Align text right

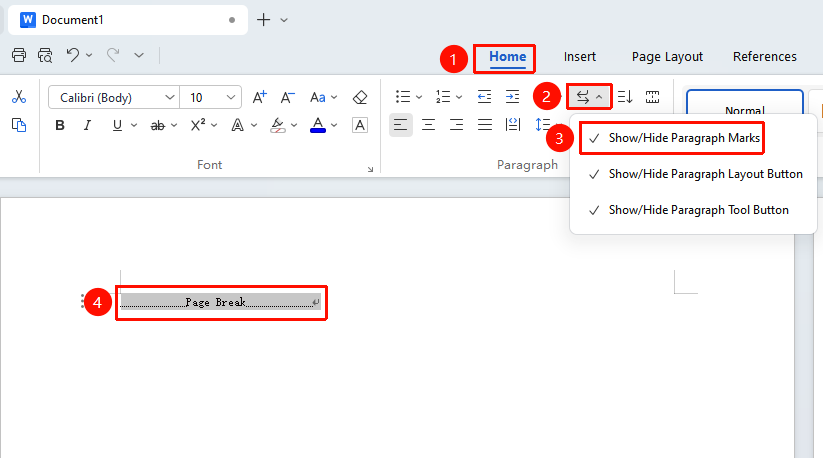coord(457,125)
